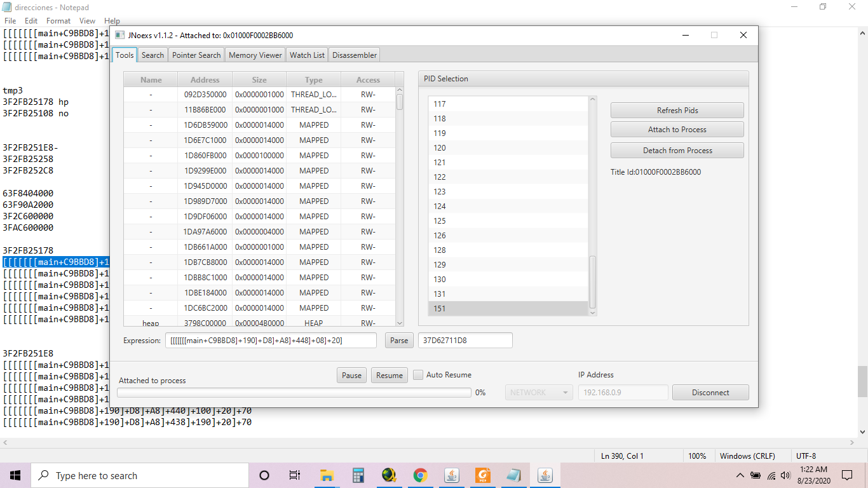Select the row with address 092D350000

click(x=259, y=95)
